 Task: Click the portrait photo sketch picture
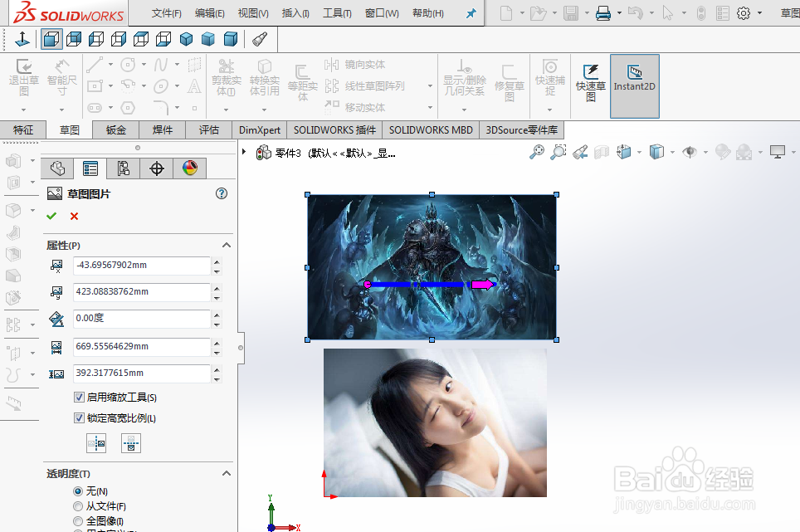click(x=435, y=422)
